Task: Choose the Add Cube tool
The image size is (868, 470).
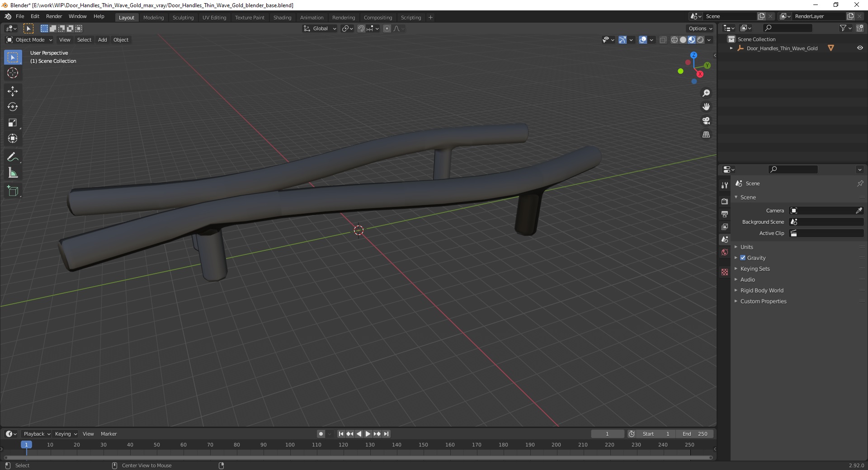Action: pos(13,191)
